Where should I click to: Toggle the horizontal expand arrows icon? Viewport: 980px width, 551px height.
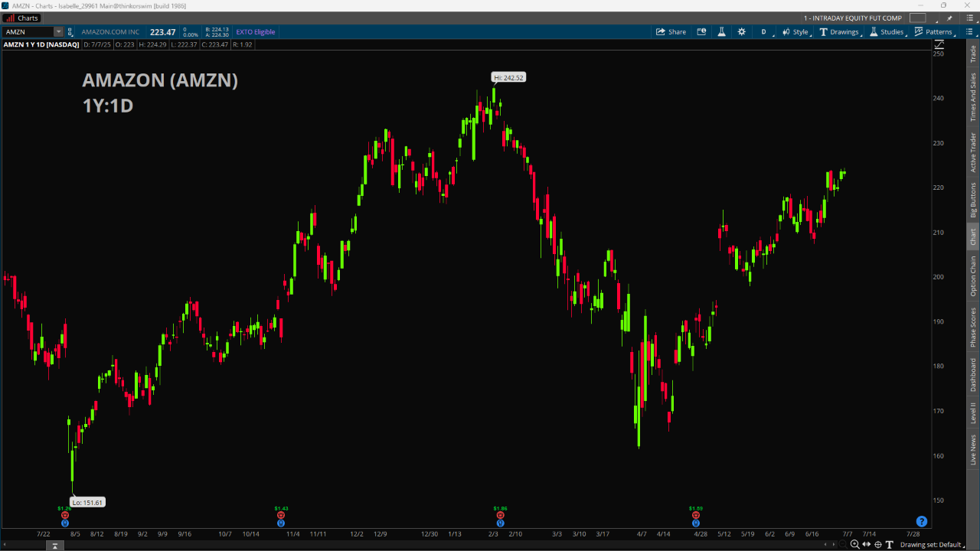[867, 545]
